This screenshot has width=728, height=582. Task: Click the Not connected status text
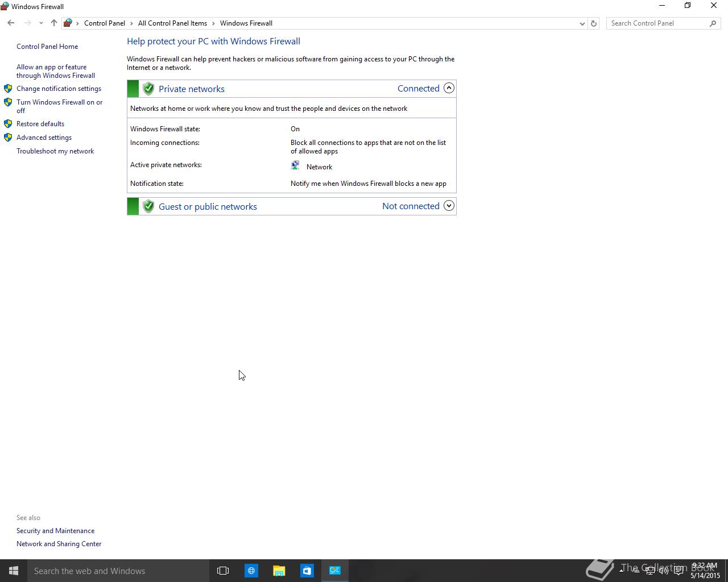tap(411, 206)
